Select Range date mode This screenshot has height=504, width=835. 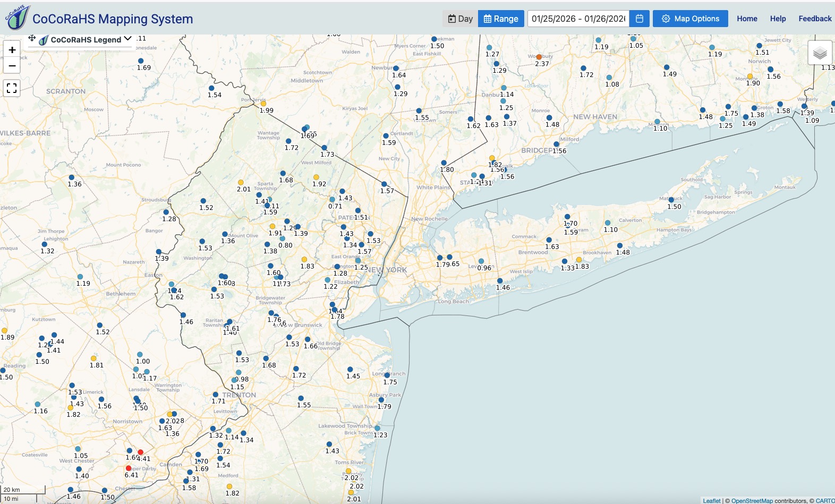click(501, 19)
